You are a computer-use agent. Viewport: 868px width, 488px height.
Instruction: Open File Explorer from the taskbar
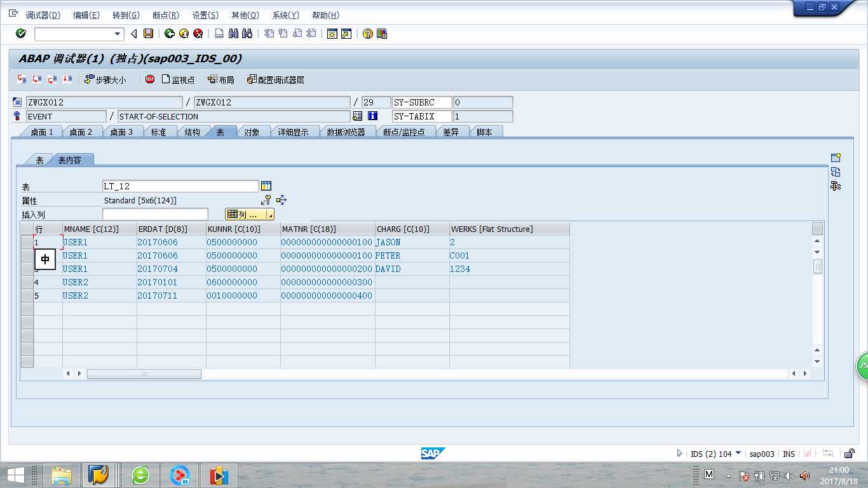(x=62, y=475)
